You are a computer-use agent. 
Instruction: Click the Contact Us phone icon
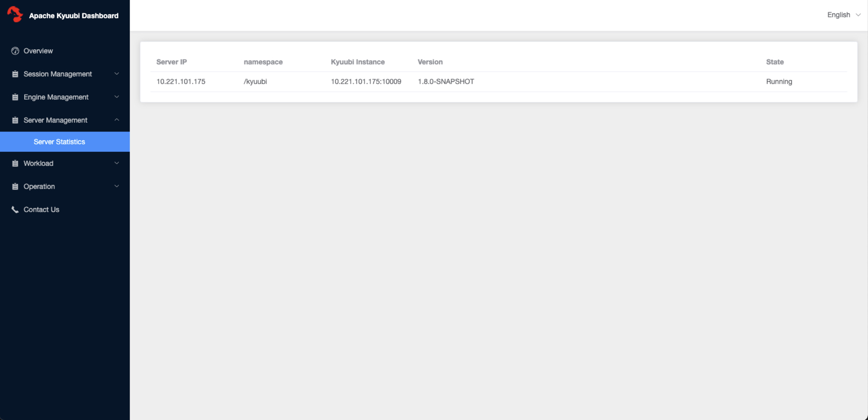(x=15, y=209)
